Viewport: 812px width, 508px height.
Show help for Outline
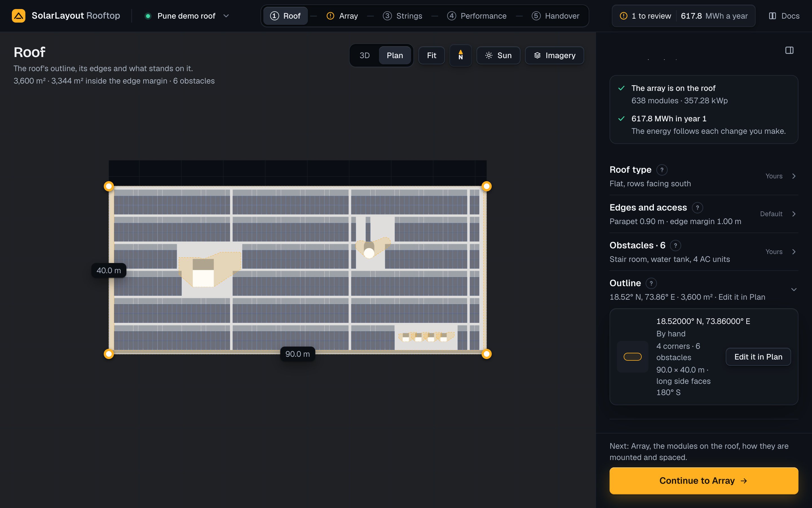pyautogui.click(x=651, y=283)
